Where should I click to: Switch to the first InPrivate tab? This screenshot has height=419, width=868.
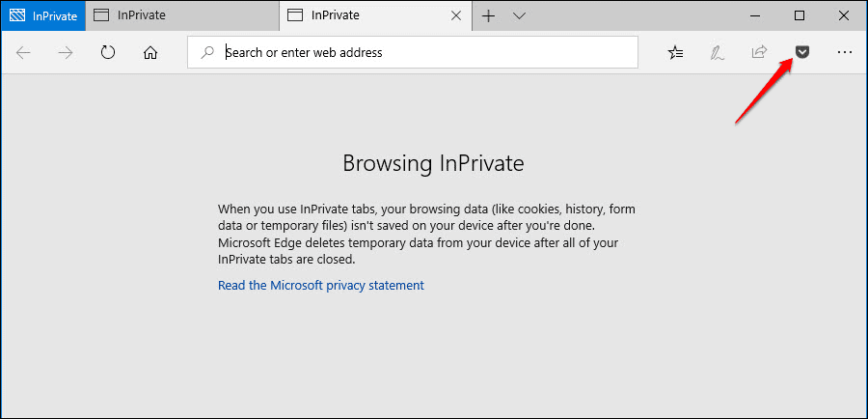pyautogui.click(x=182, y=15)
